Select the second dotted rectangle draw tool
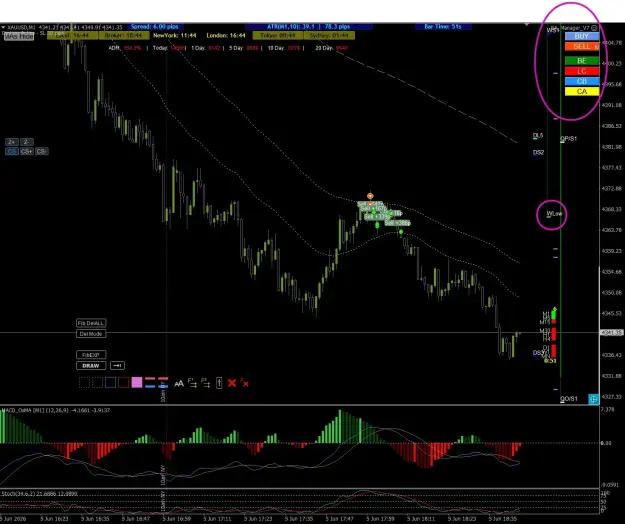 pos(97,383)
